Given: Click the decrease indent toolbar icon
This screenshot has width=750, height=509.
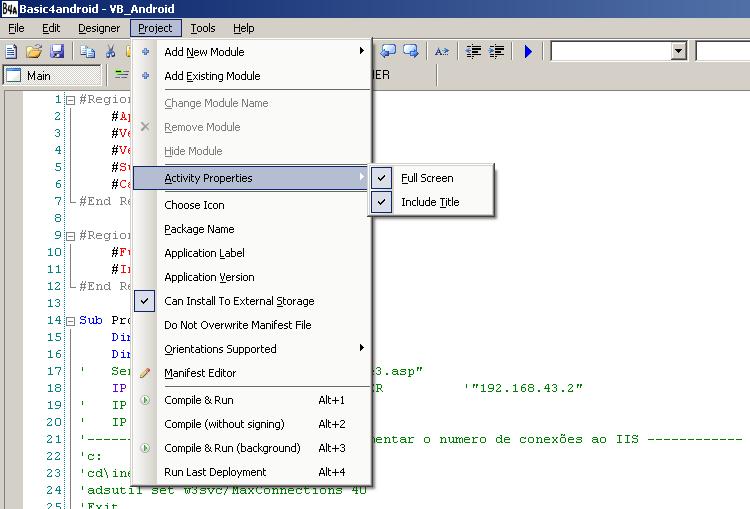Looking at the screenshot, I should (473, 51).
